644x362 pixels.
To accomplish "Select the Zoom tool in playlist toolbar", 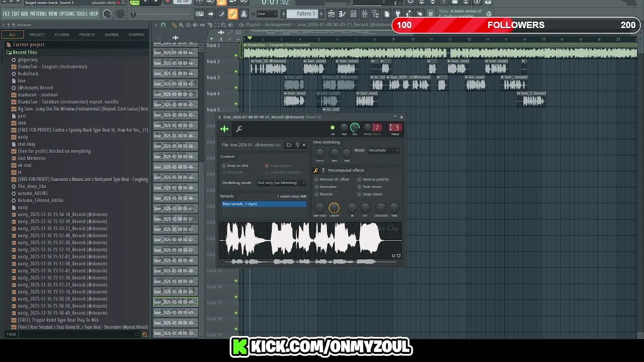I will point(223,25).
